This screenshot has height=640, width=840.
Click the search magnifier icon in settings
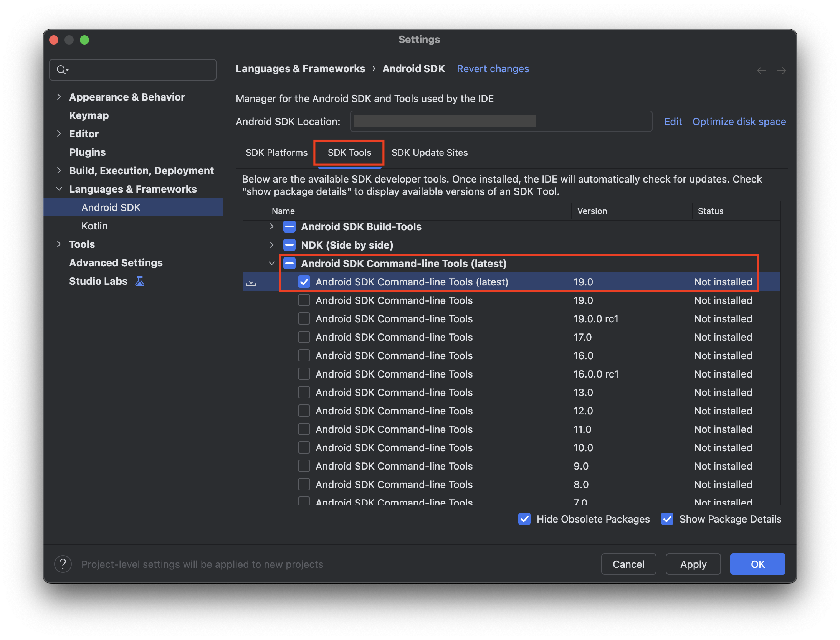pyautogui.click(x=61, y=70)
